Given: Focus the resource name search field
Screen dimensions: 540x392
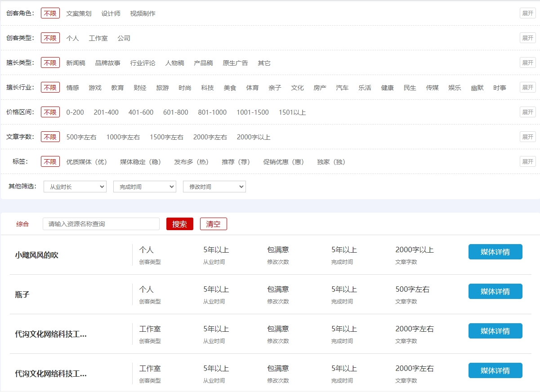Looking at the screenshot, I should pos(101,224).
